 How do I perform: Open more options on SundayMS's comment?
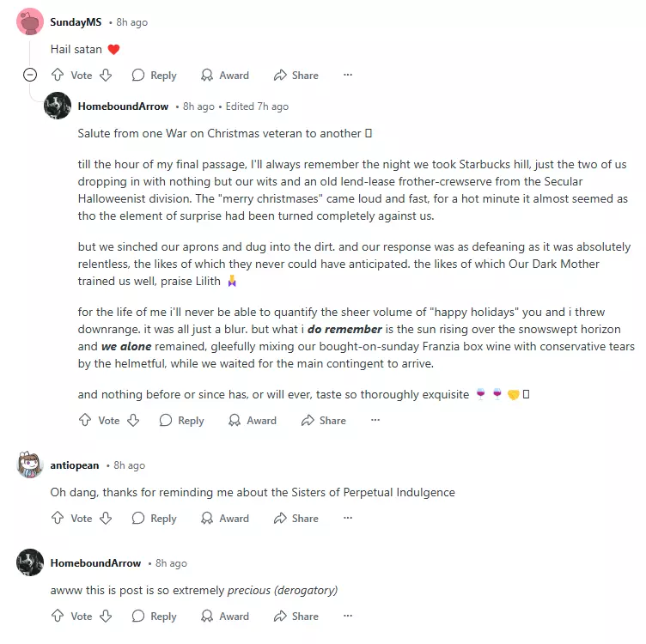click(348, 75)
